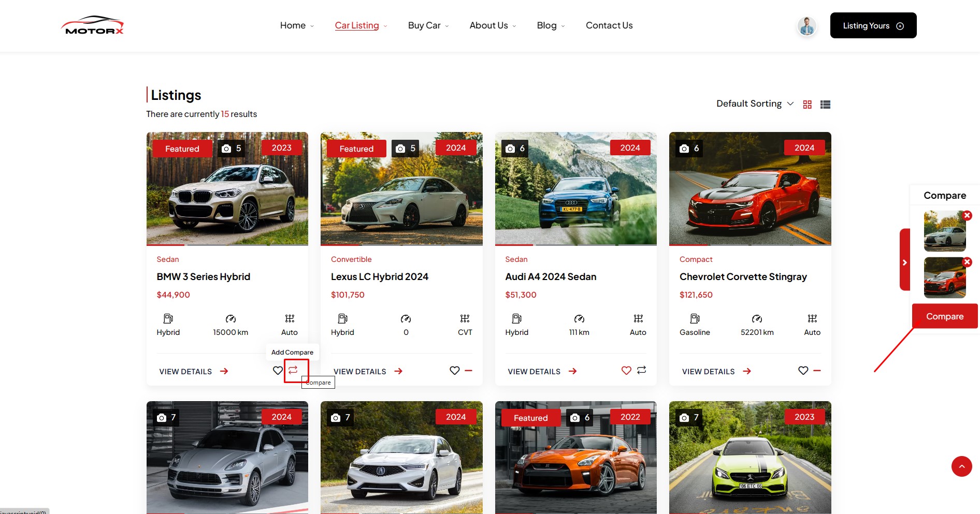Favorite the Chevrolet Corvette Stingray
The height and width of the screenshot is (514, 980).
[803, 371]
